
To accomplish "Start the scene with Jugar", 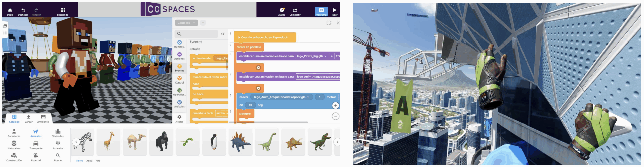I will pos(335,11).
